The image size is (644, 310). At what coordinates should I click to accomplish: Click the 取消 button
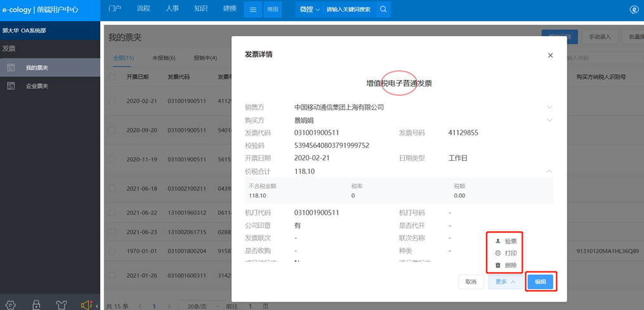pos(471,282)
